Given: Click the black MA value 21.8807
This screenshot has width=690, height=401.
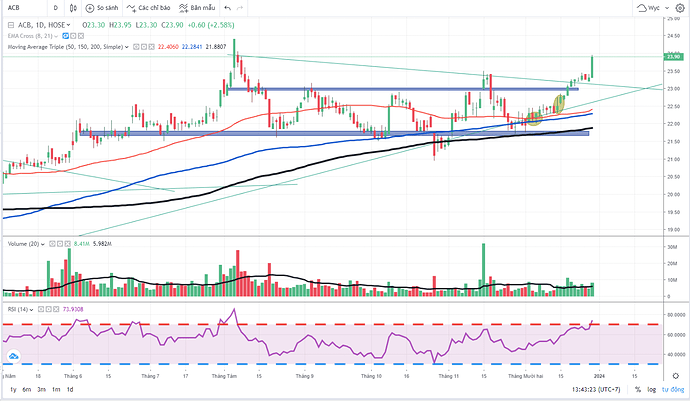Looking at the screenshot, I should point(216,47).
